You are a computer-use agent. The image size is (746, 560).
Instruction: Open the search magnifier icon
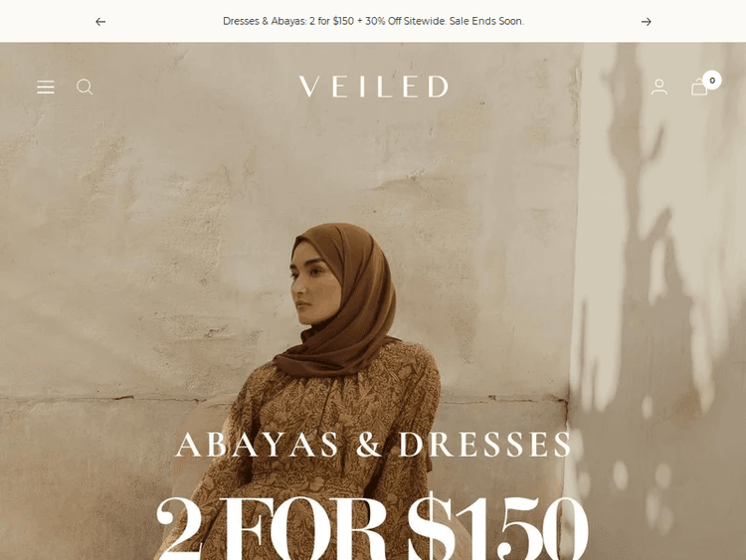[x=85, y=88]
